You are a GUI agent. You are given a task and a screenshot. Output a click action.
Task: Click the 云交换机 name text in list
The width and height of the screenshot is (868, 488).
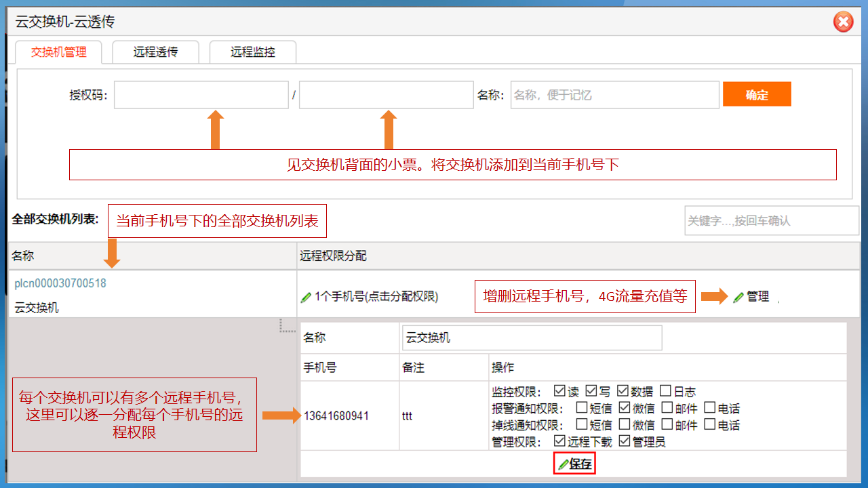tap(37, 308)
